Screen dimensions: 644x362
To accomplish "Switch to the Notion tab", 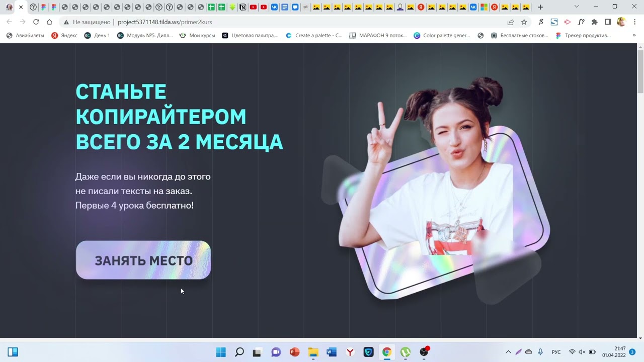I will pyautogui.click(x=243, y=7).
